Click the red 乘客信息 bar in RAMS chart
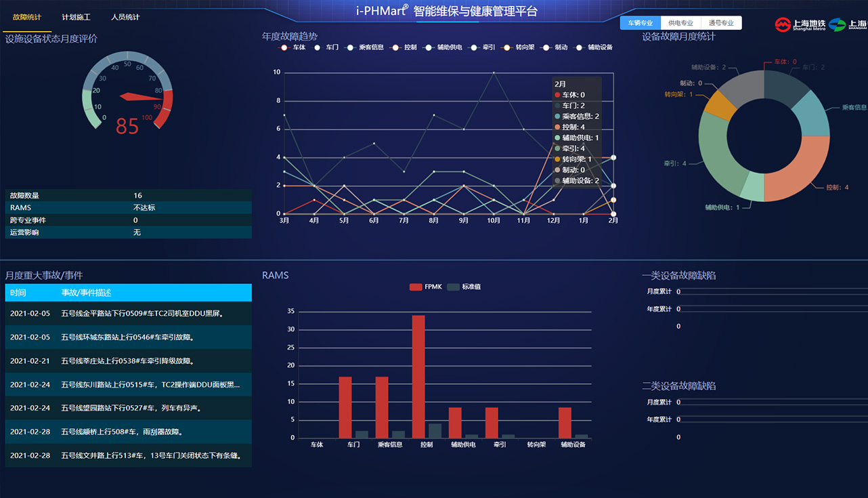 (382, 407)
